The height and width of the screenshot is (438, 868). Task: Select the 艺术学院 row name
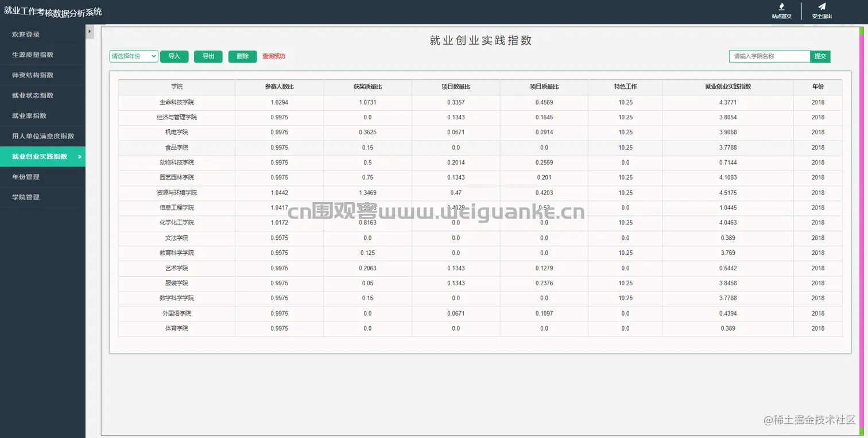pos(177,268)
